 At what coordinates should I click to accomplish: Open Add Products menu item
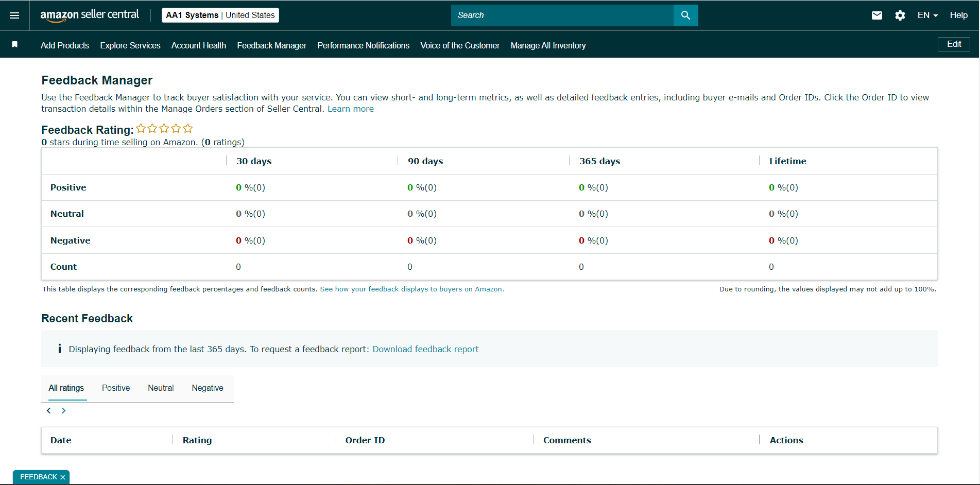click(65, 45)
